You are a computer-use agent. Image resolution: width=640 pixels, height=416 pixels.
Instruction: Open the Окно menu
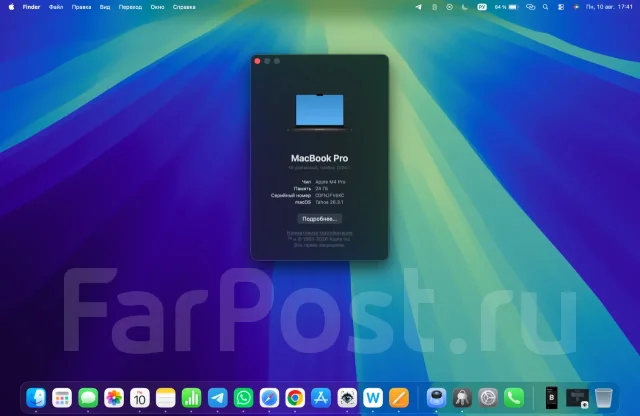157,7
